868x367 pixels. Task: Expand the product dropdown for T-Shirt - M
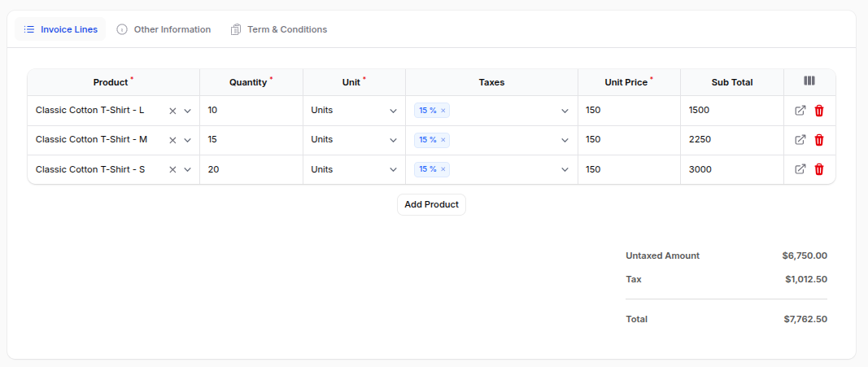point(187,140)
